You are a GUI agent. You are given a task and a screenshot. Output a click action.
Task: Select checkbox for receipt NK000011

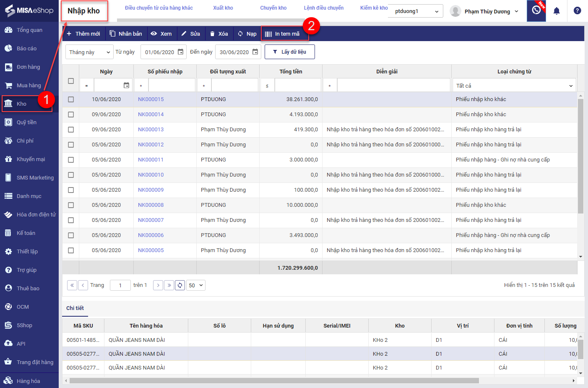71,160
